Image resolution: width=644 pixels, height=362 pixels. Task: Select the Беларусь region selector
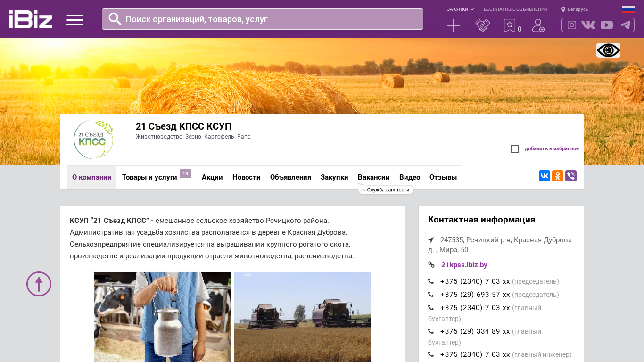click(x=575, y=9)
